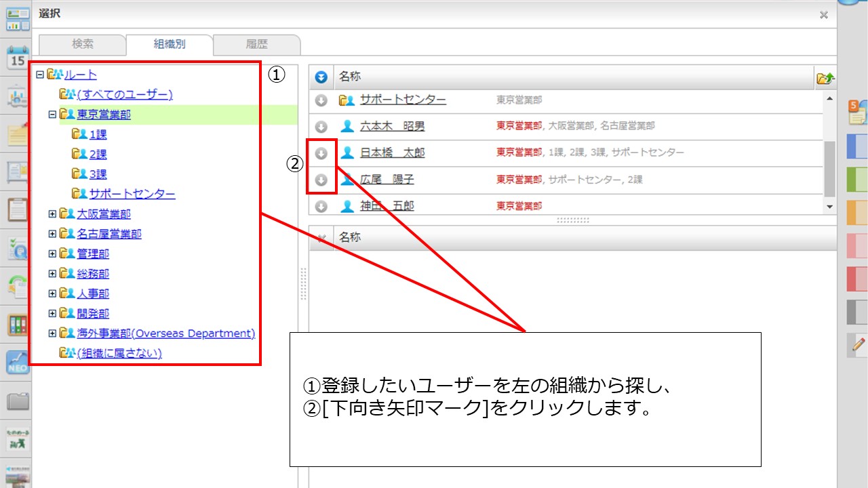Open the calendar icon showing 15
The width and height of the screenshot is (868, 488).
18,58
